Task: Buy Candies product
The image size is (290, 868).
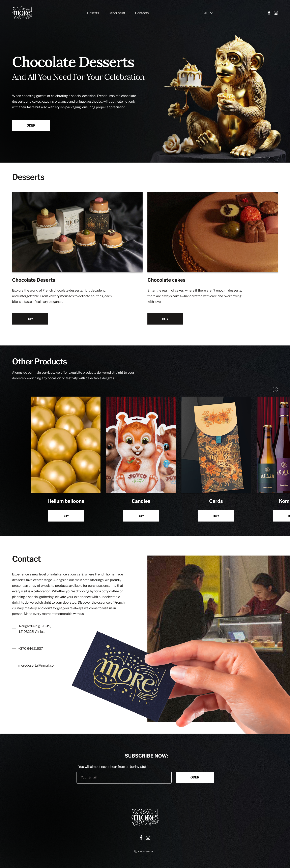Action: click(141, 516)
